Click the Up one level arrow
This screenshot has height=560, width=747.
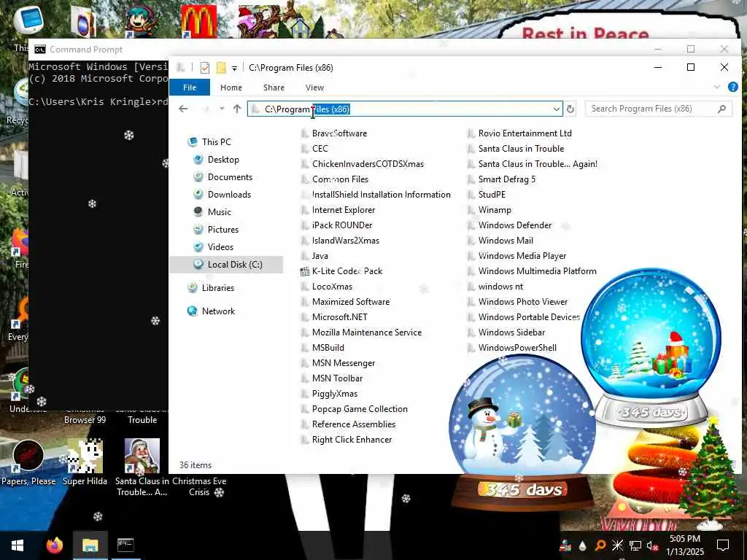(x=237, y=109)
